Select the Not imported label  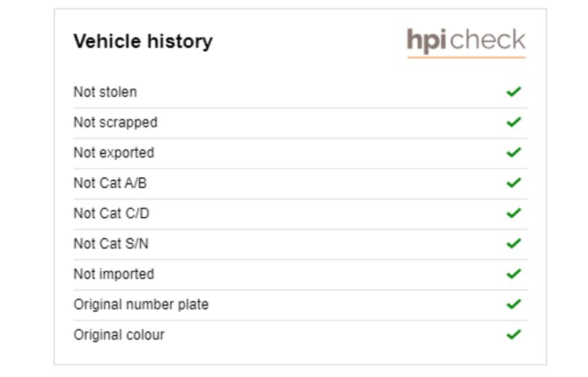point(114,274)
